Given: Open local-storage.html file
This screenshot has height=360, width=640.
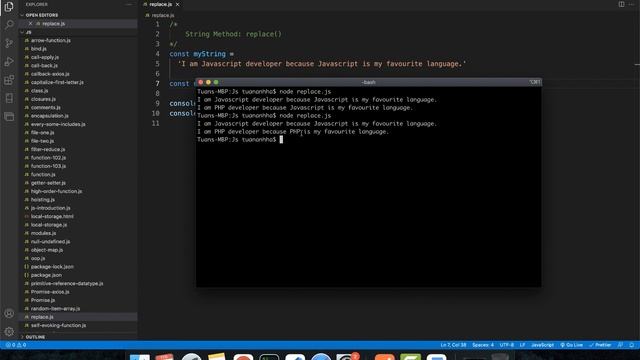Looking at the screenshot, I should [52, 216].
